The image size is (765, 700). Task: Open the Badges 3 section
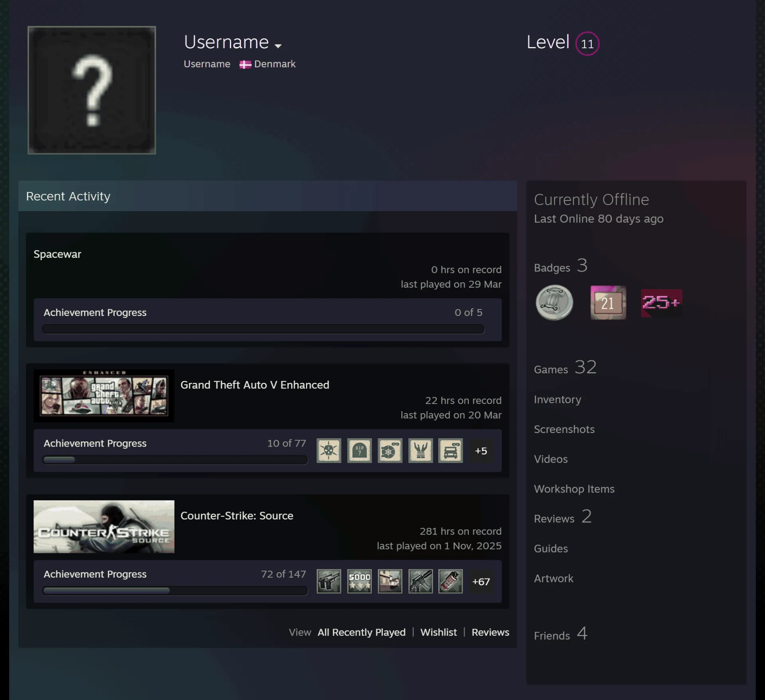(561, 266)
